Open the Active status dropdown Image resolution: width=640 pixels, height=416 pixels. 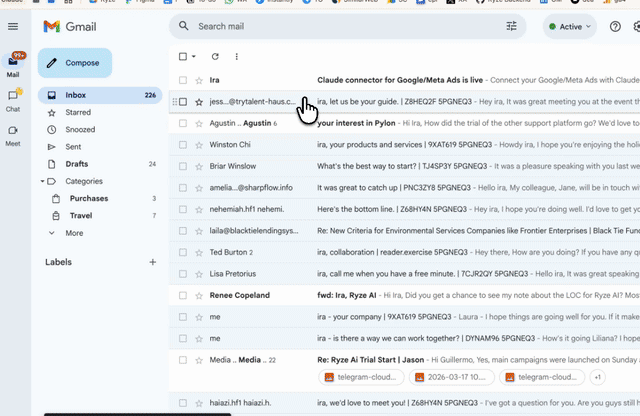(570, 27)
